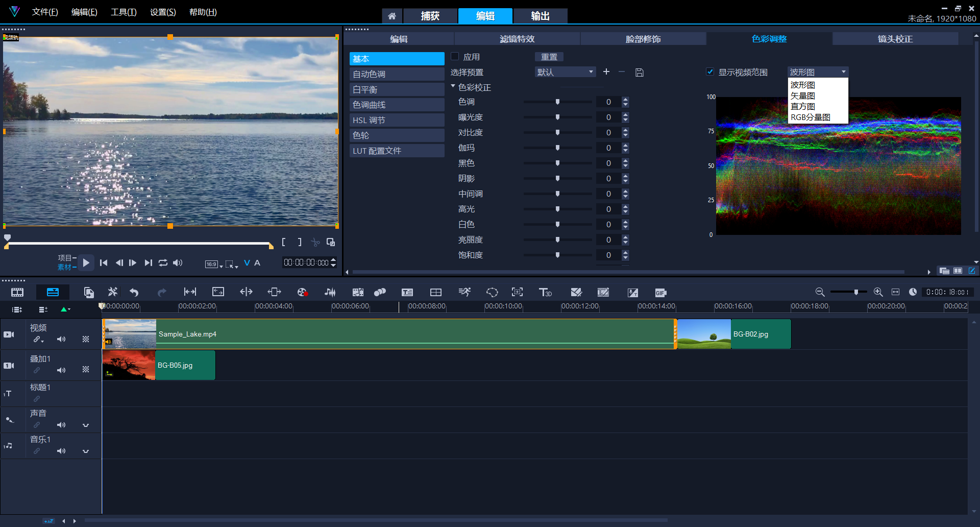Select the LUT 配置文件 category

click(397, 151)
